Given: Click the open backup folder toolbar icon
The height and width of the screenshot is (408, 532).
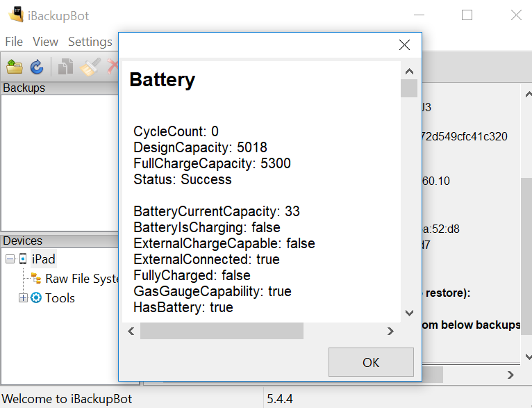Looking at the screenshot, I should pyautogui.click(x=15, y=67).
